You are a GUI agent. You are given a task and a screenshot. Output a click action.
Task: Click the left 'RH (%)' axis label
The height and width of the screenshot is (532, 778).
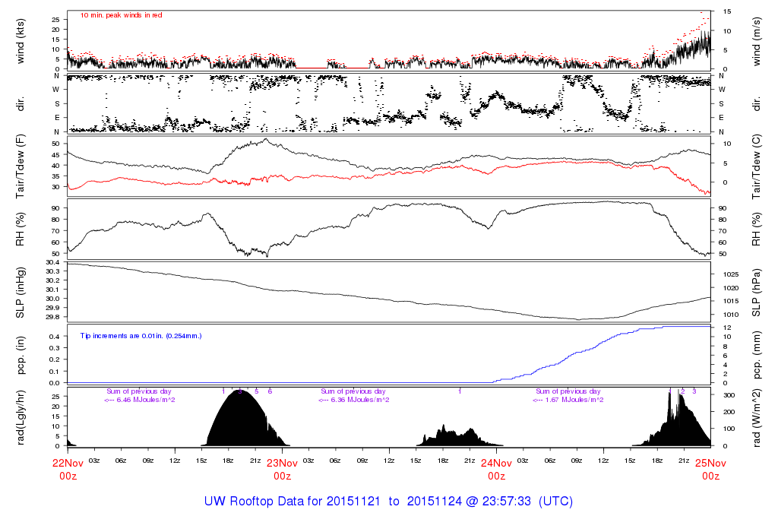[21, 230]
